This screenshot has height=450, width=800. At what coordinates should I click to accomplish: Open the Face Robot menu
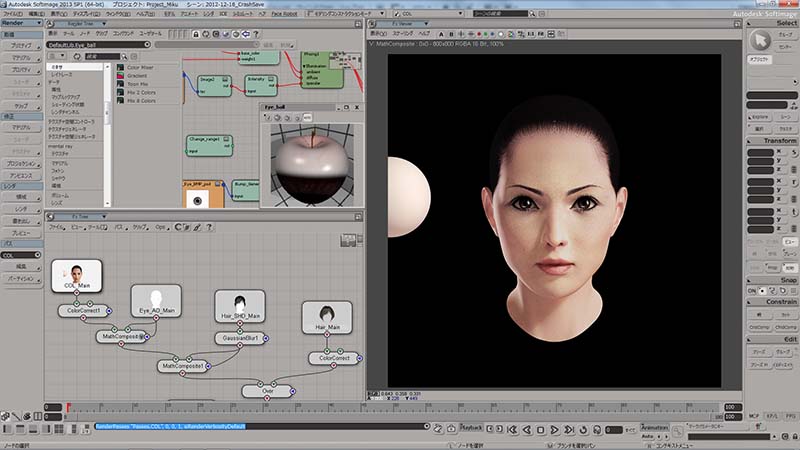[x=284, y=14]
